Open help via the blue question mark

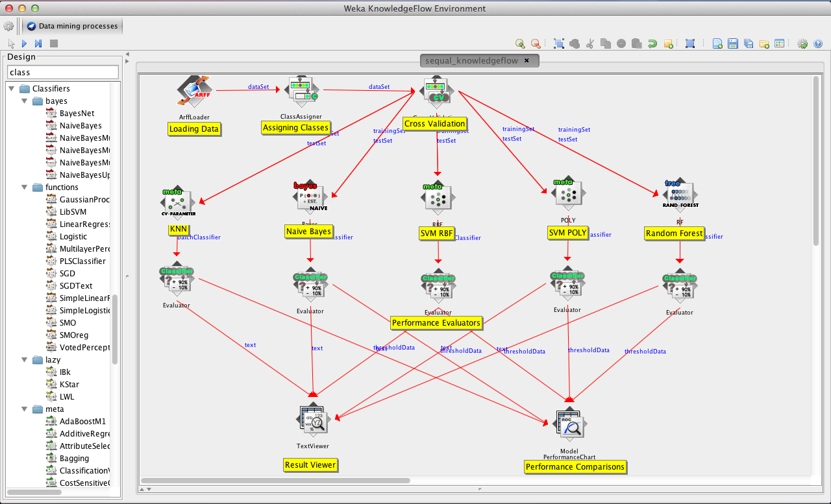tap(818, 43)
